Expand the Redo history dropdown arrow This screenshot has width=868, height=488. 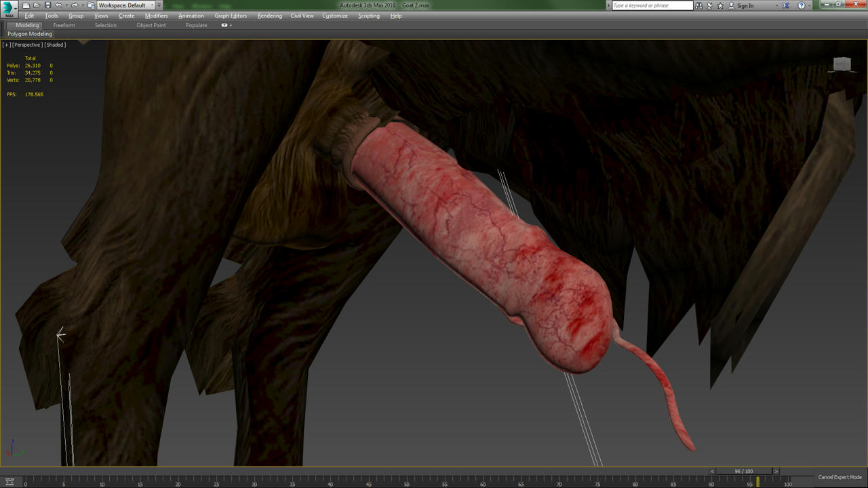(x=82, y=5)
